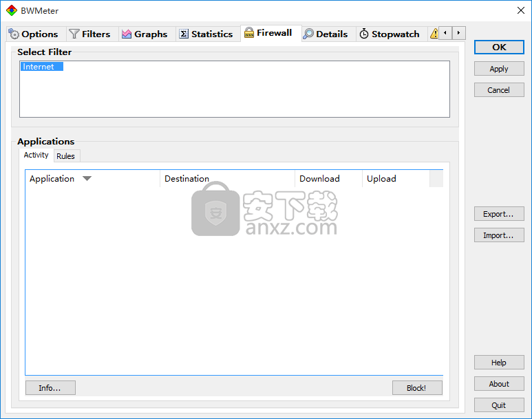The height and width of the screenshot is (419, 532).
Task: Click the sigma icon on Statistics tab
Action: click(184, 34)
